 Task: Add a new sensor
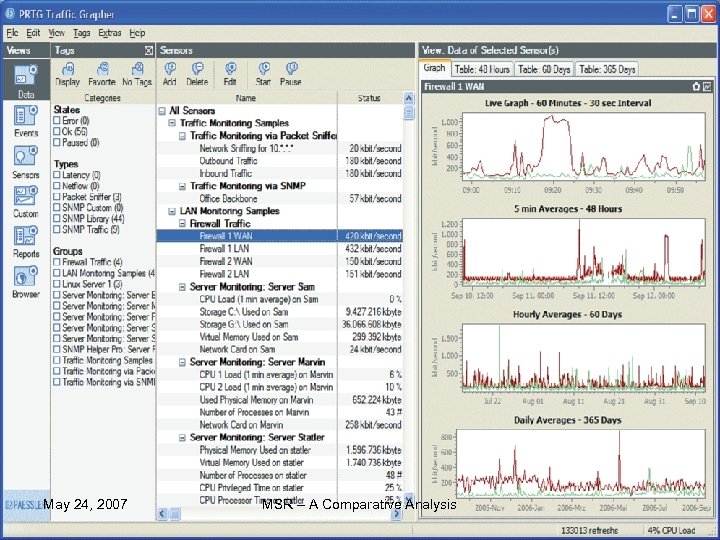(x=169, y=74)
